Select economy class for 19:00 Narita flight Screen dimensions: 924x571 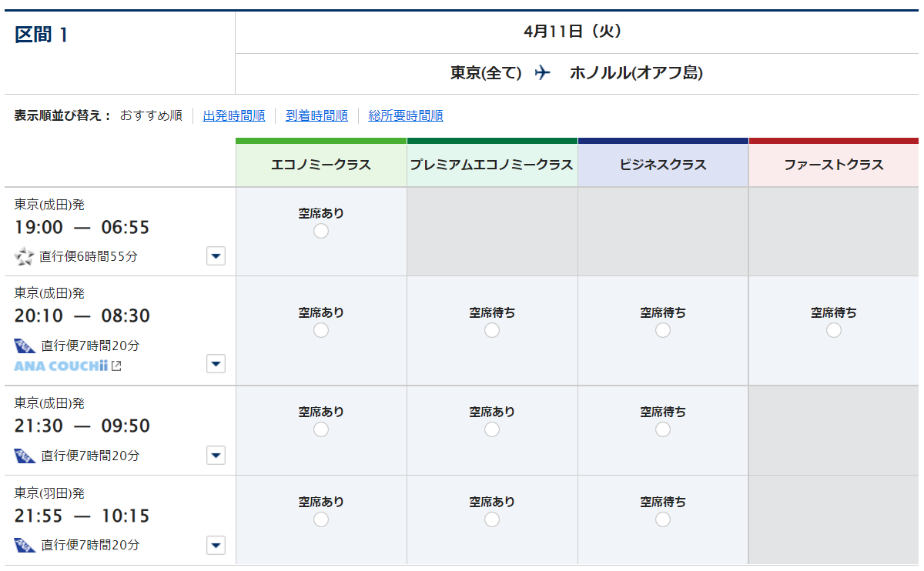pos(321,231)
